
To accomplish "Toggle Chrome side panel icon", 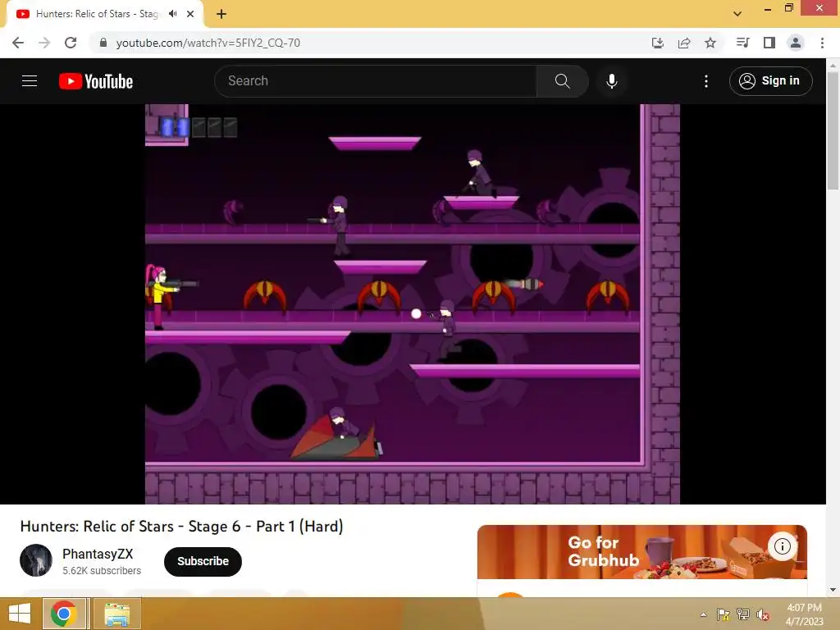I will pos(769,43).
